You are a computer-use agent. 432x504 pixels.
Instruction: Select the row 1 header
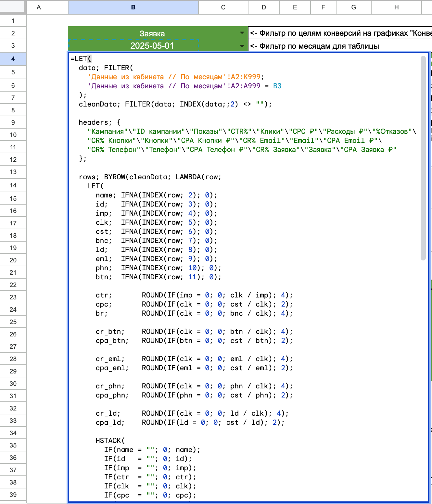13,21
